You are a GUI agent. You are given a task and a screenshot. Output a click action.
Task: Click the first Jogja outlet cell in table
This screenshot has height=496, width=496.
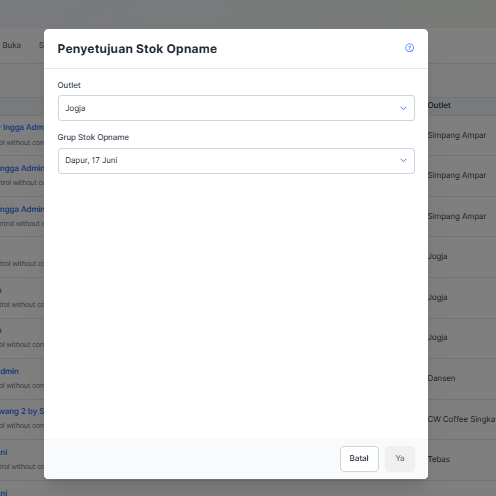[x=437, y=256]
